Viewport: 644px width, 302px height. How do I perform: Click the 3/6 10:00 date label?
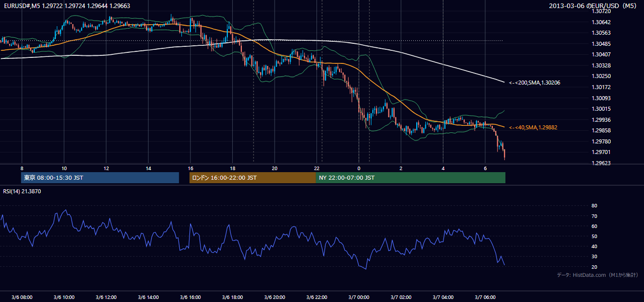[x=64, y=297]
